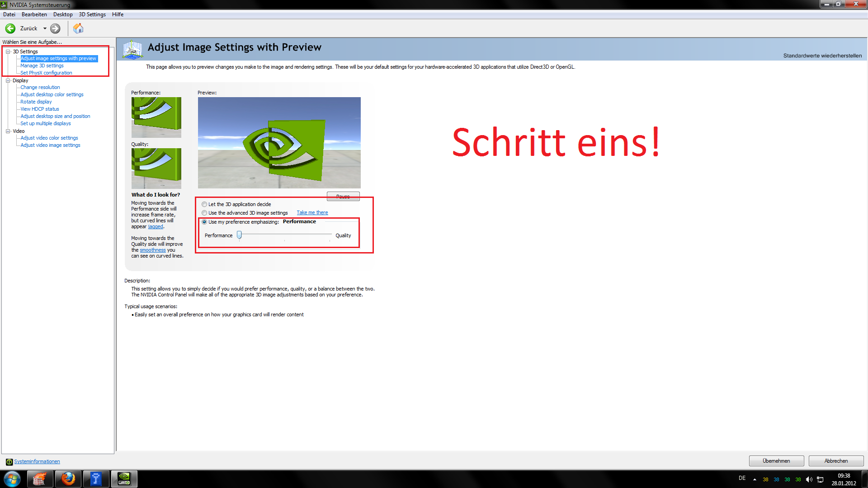Click the Adjust Image Settings header icon
Image resolution: width=868 pixels, height=488 pixels.
(132, 49)
